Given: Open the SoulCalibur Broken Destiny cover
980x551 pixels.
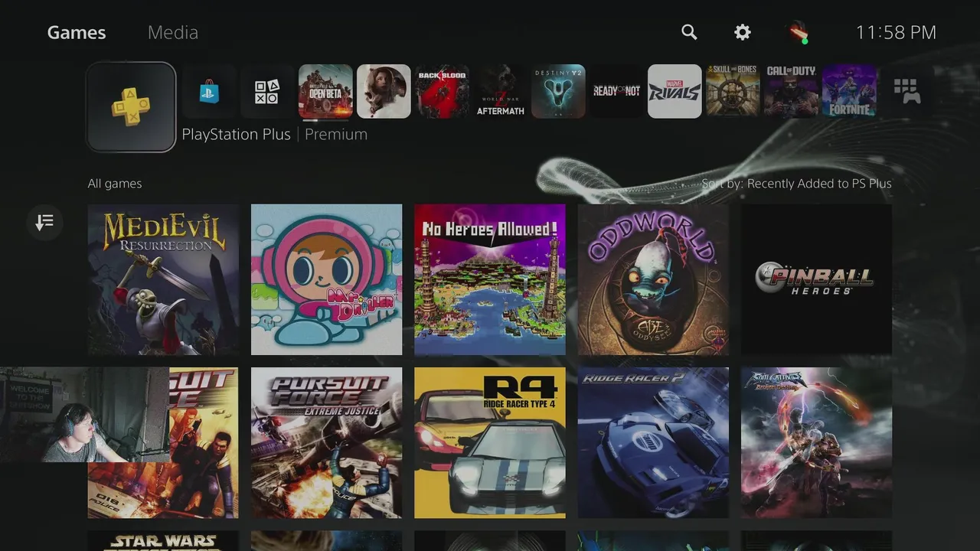Looking at the screenshot, I should (816, 443).
